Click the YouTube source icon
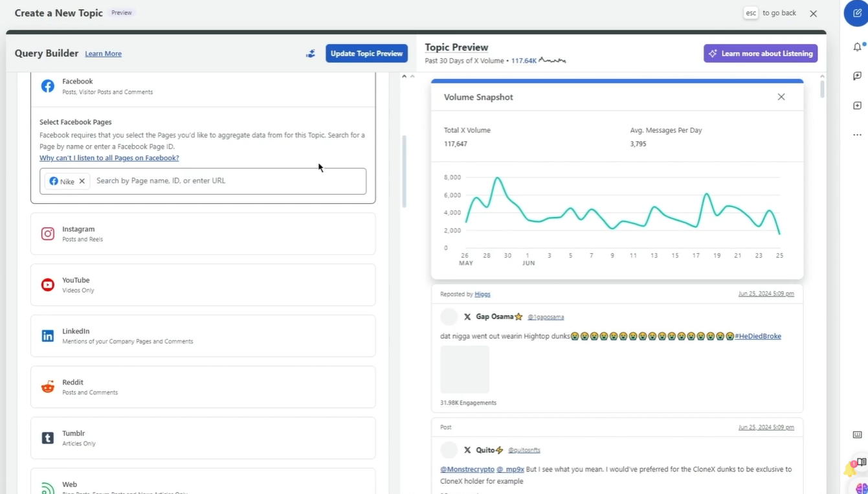 point(48,285)
